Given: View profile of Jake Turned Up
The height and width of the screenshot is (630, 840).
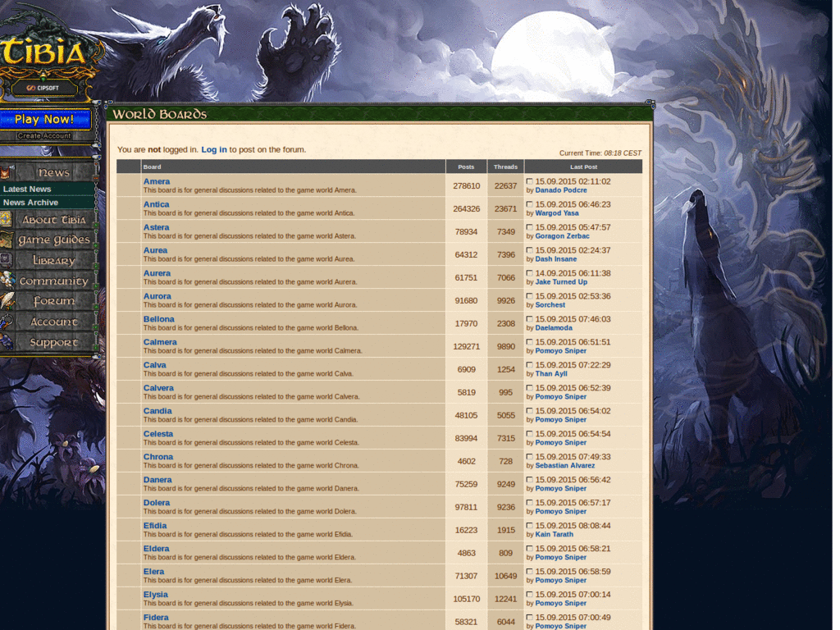Looking at the screenshot, I should click(x=561, y=282).
